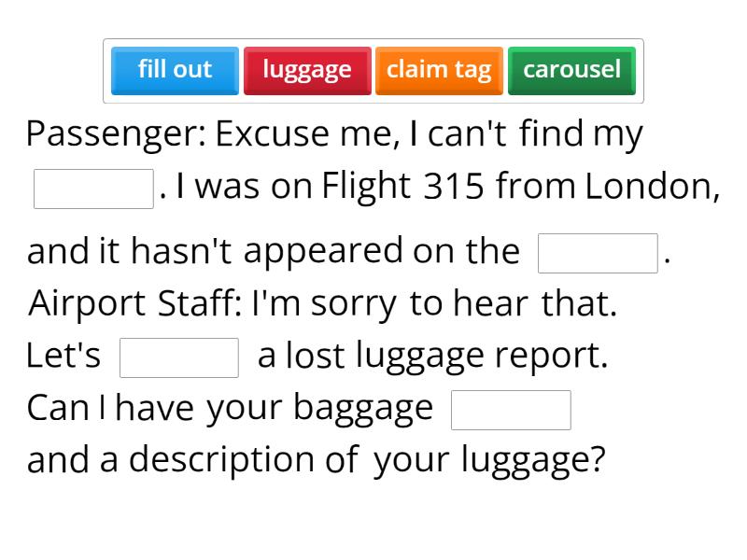Select the blank after 'appeared on the'

coord(598,252)
